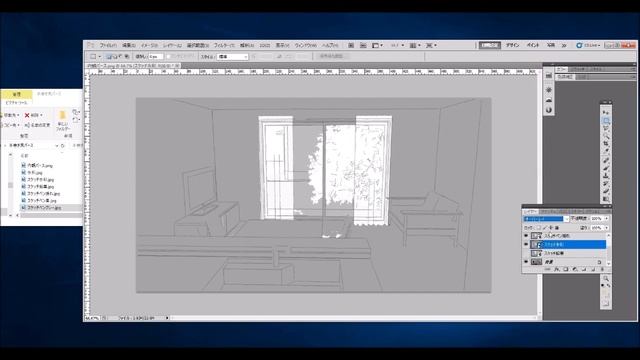640x360 pixels.
Task: Switch to the 写真 workspace
Action: click(x=551, y=45)
